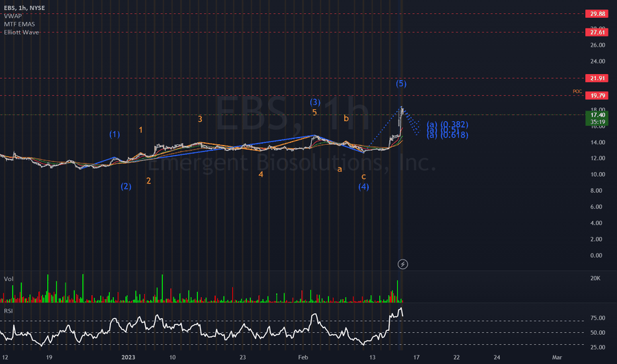Image resolution: width=617 pixels, height=364 pixels.
Task: Click the 27.61 red price level label
Action: pos(597,32)
